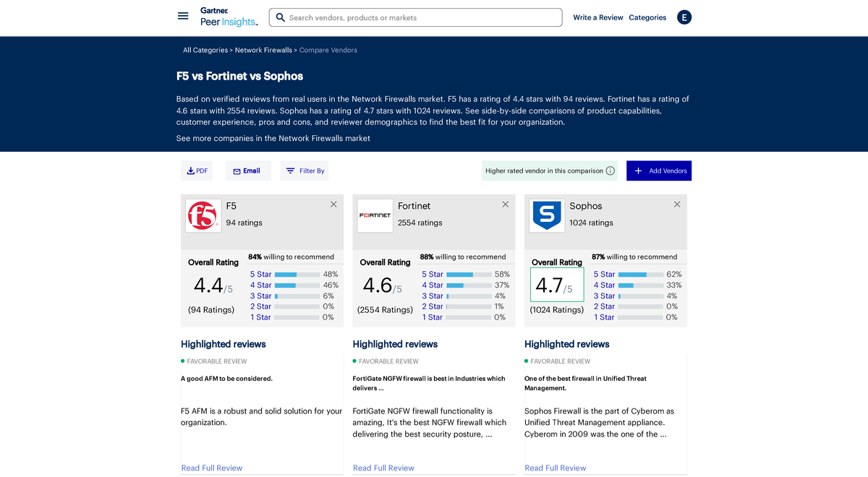Open the profile avatar menu
The height and width of the screenshot is (477, 868).
(684, 17)
